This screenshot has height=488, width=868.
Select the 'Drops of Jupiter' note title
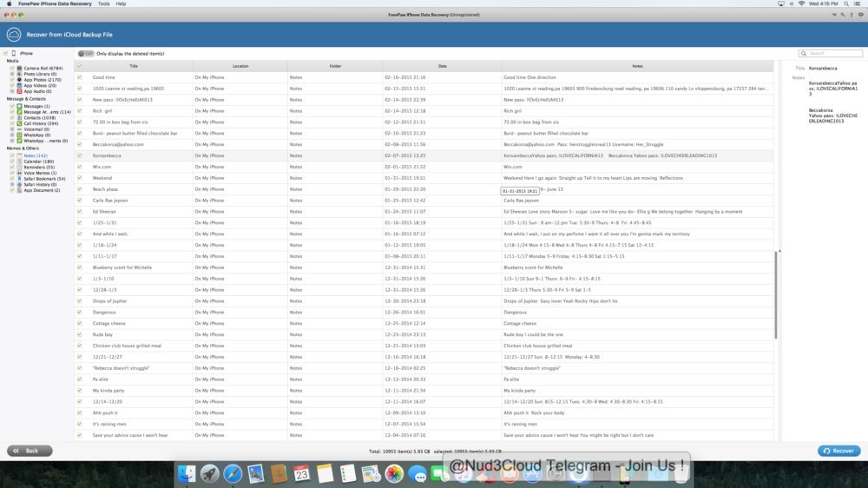(x=109, y=300)
